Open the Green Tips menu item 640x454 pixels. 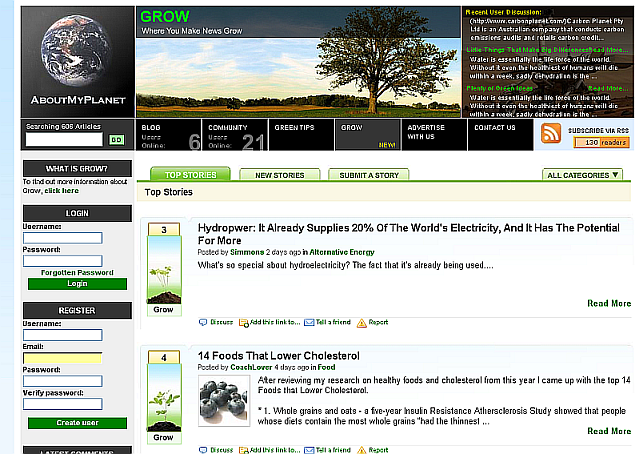click(302, 135)
